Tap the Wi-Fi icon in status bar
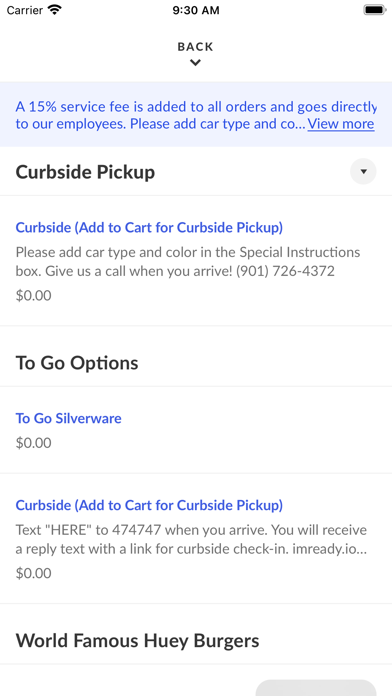Viewport: 392px width, 696px height. point(55,10)
